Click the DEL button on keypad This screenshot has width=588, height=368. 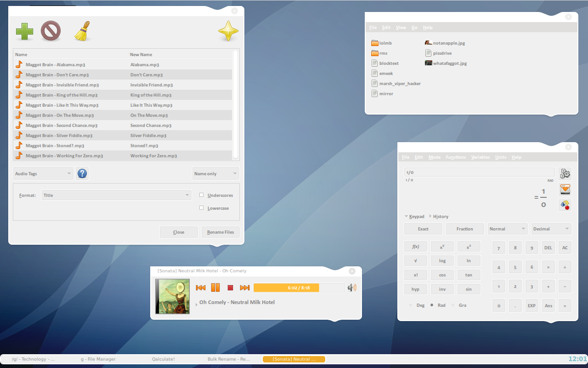pos(548,247)
